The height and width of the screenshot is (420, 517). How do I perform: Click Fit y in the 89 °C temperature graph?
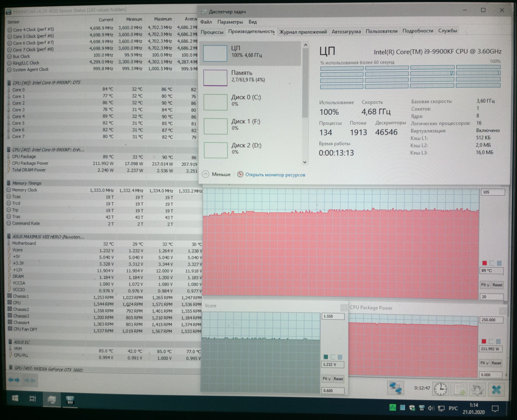(x=485, y=285)
